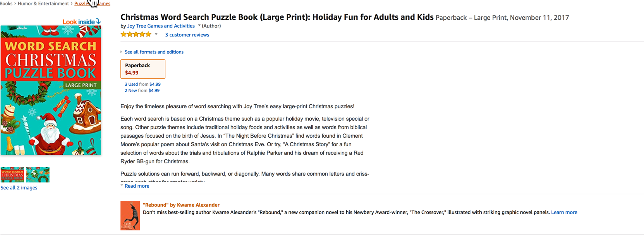
Task: Open the 3 customer reviews link
Action: [x=187, y=35]
